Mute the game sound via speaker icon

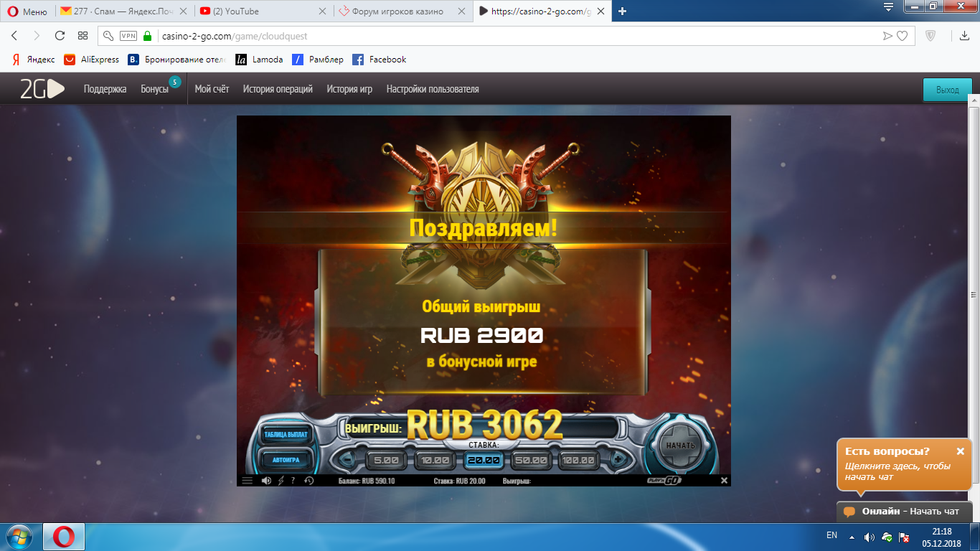266,481
